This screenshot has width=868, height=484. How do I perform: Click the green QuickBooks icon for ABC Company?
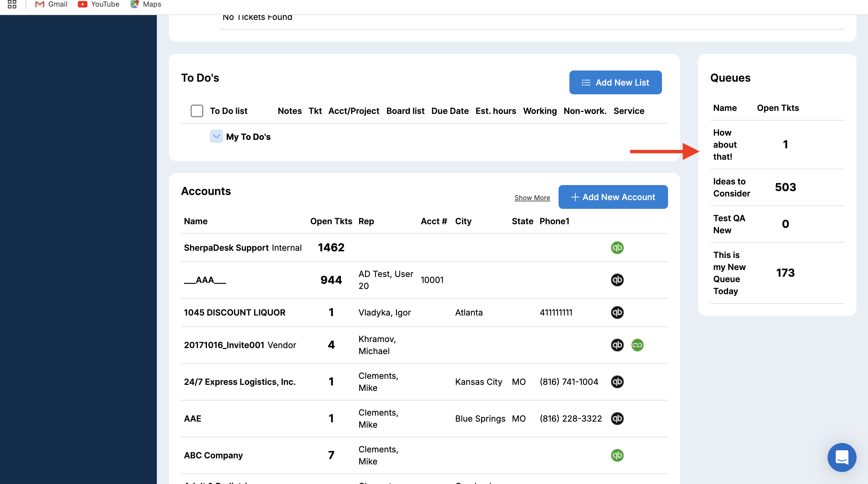coord(617,455)
